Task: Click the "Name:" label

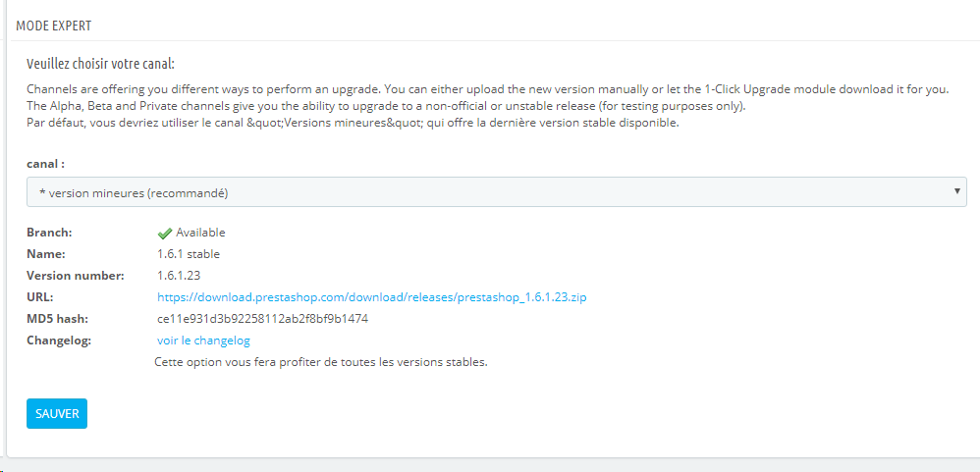Action: 45,254
